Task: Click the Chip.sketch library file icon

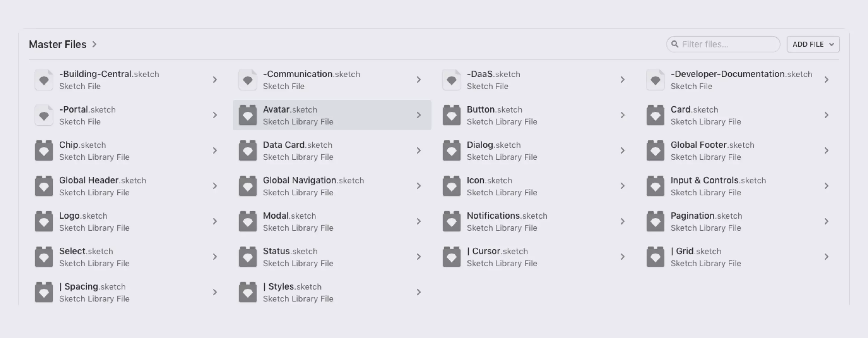Action: point(43,151)
